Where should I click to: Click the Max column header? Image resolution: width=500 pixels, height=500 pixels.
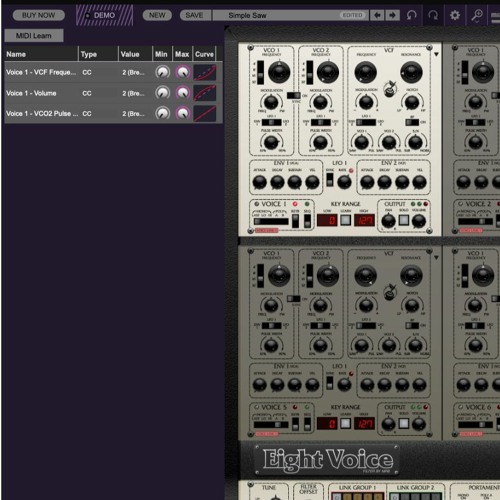(x=182, y=54)
